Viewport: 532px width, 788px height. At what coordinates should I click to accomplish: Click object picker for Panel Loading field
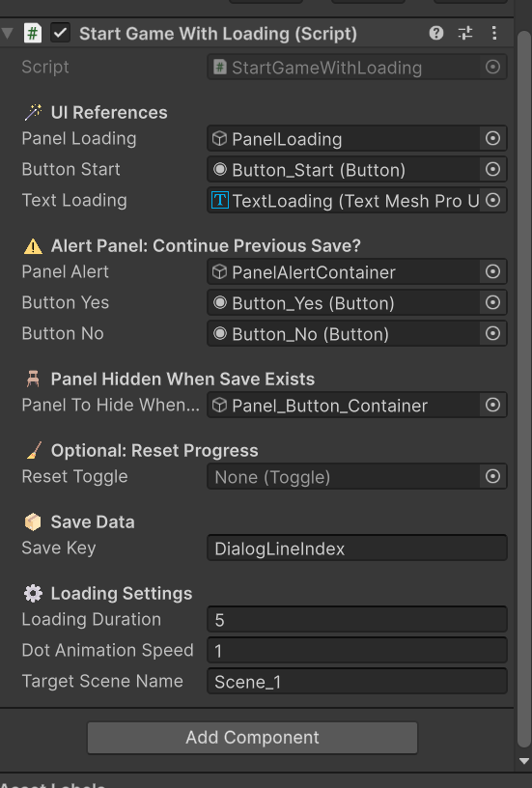click(492, 139)
